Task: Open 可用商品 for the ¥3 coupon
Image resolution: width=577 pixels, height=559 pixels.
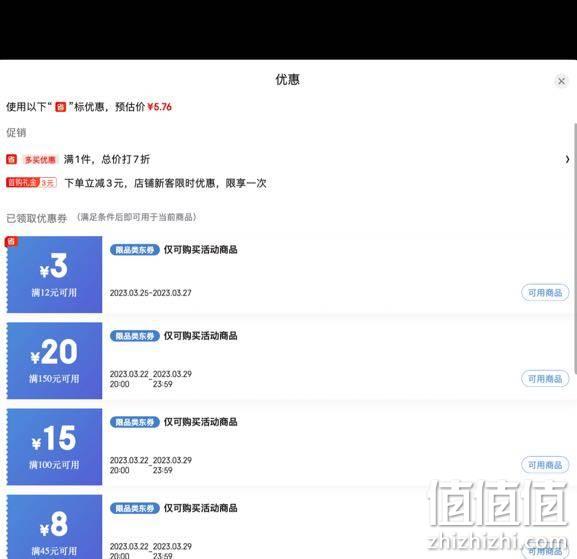Action: pos(545,293)
